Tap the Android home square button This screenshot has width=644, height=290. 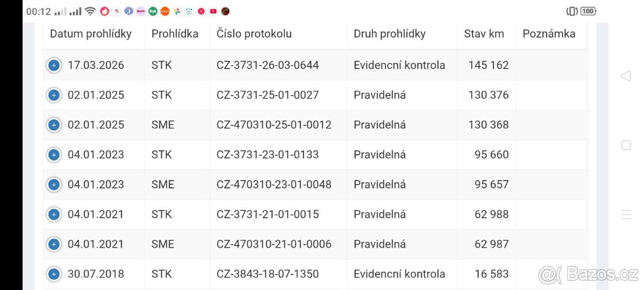click(x=626, y=145)
